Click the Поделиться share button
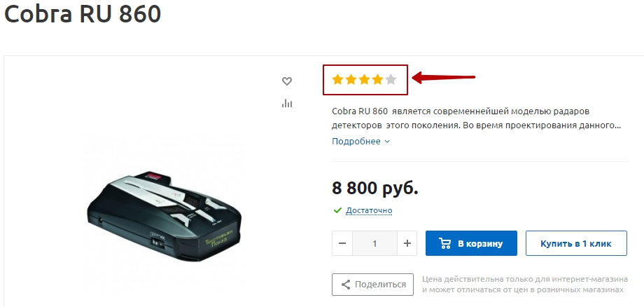 (372, 285)
